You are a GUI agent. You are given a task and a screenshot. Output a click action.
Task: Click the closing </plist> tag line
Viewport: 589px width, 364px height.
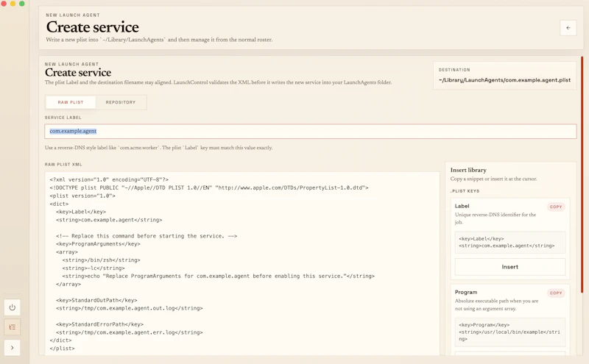(62, 349)
